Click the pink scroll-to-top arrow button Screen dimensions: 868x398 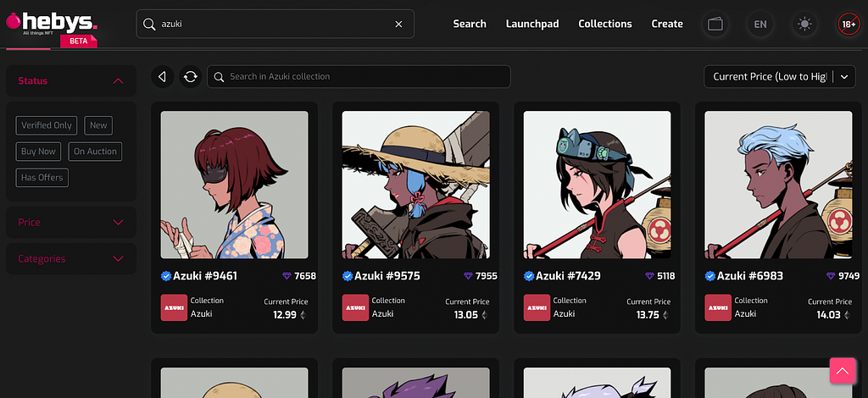pos(843,370)
